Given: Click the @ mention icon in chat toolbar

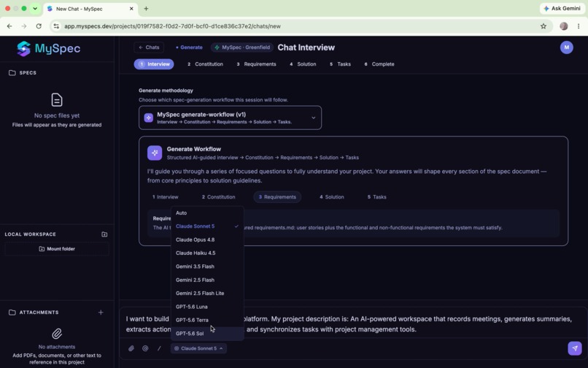Looking at the screenshot, I should click(x=145, y=348).
